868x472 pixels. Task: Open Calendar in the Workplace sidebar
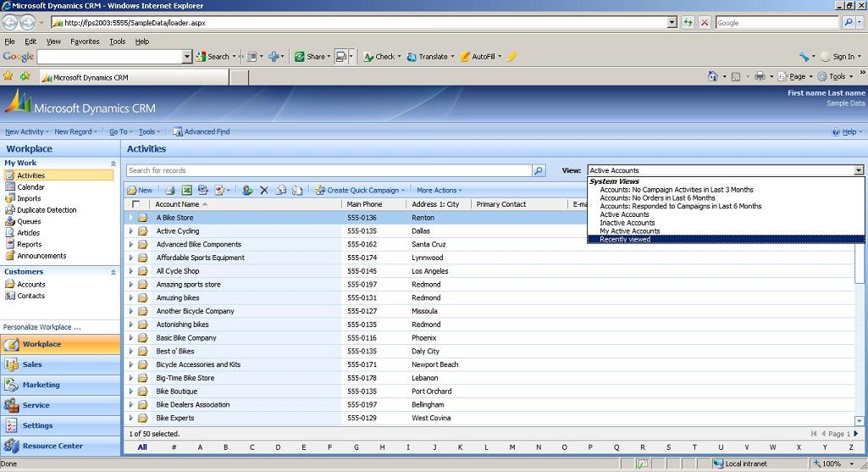[30, 186]
